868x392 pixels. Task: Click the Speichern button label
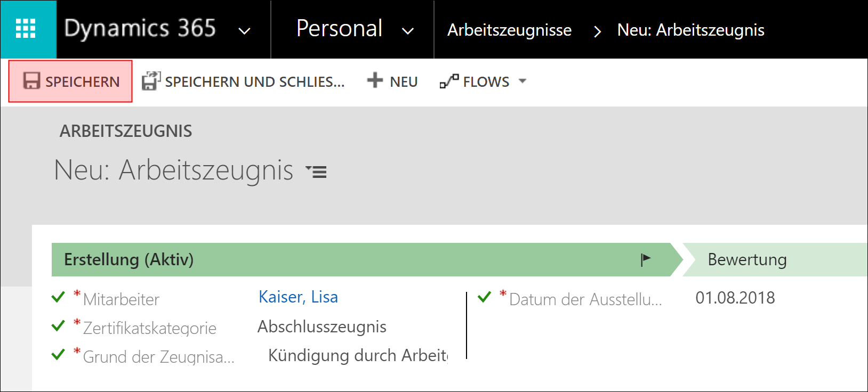[82, 81]
